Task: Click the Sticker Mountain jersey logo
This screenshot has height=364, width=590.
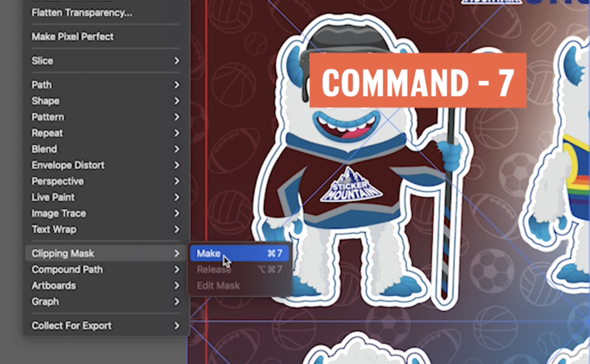Action: (351, 185)
